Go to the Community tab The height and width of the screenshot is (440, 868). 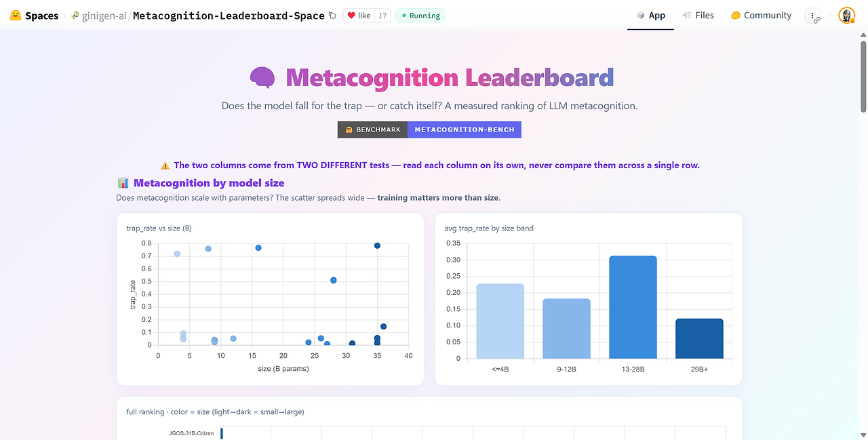(761, 16)
